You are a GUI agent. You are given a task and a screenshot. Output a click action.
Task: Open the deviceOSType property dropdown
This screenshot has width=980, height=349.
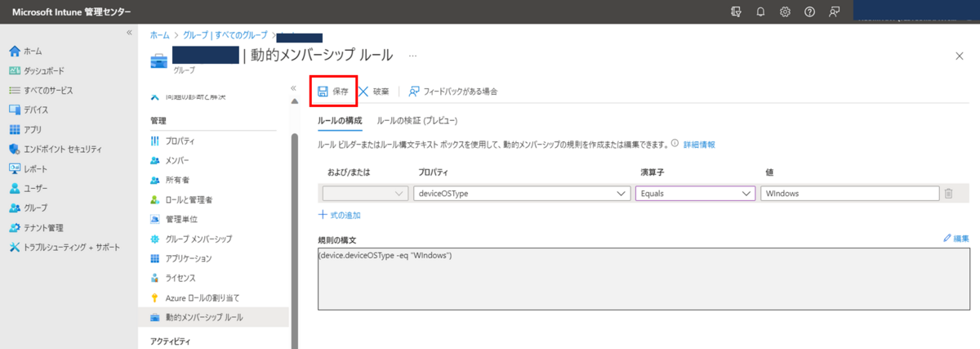coord(520,194)
